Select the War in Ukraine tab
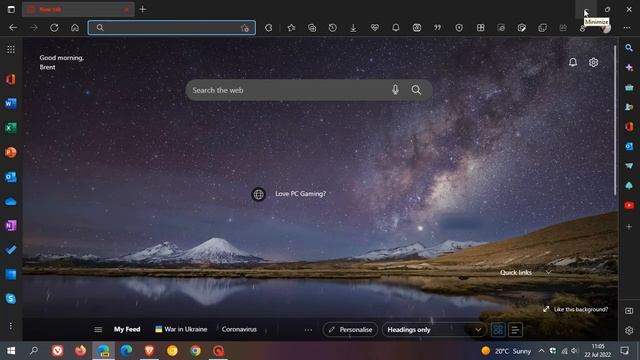Screen dimensions: 640x360 181,329
